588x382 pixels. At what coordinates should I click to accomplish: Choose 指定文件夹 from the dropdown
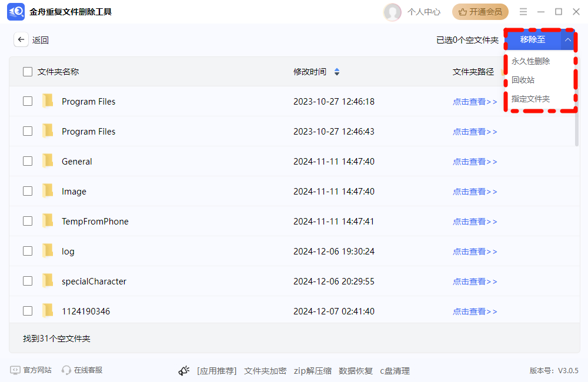530,99
